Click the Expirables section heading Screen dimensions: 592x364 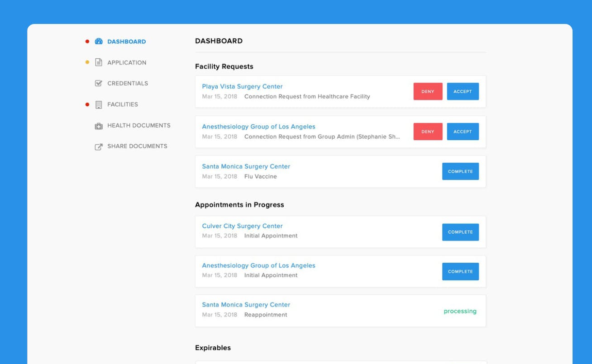tap(213, 348)
